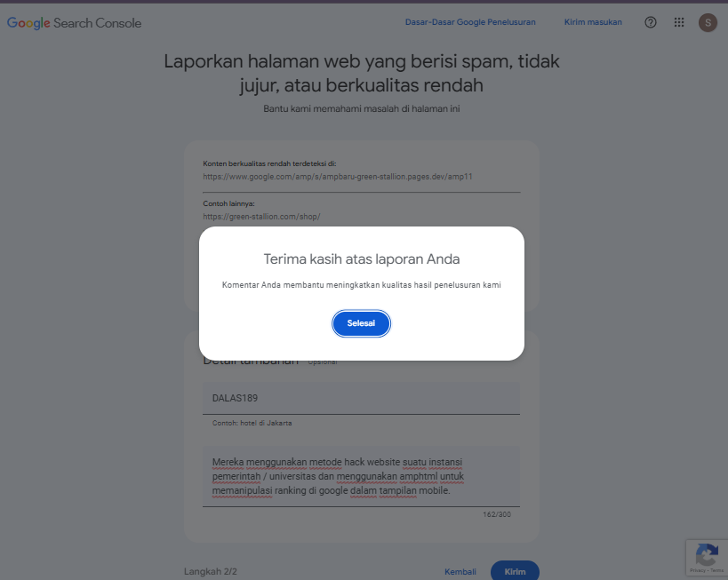Open reCAPTCHA Terms link

(716, 570)
